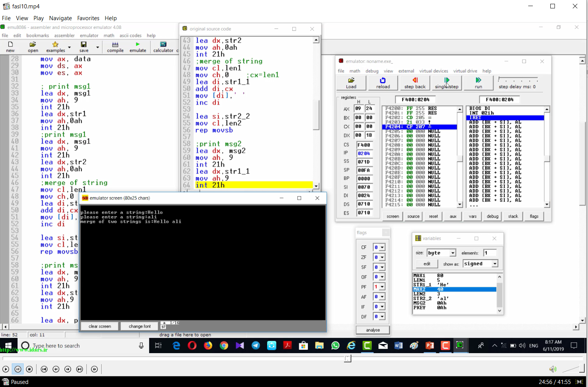Expand the examples dropdown arrow
The height and width of the screenshot is (387, 588).
(69, 47)
